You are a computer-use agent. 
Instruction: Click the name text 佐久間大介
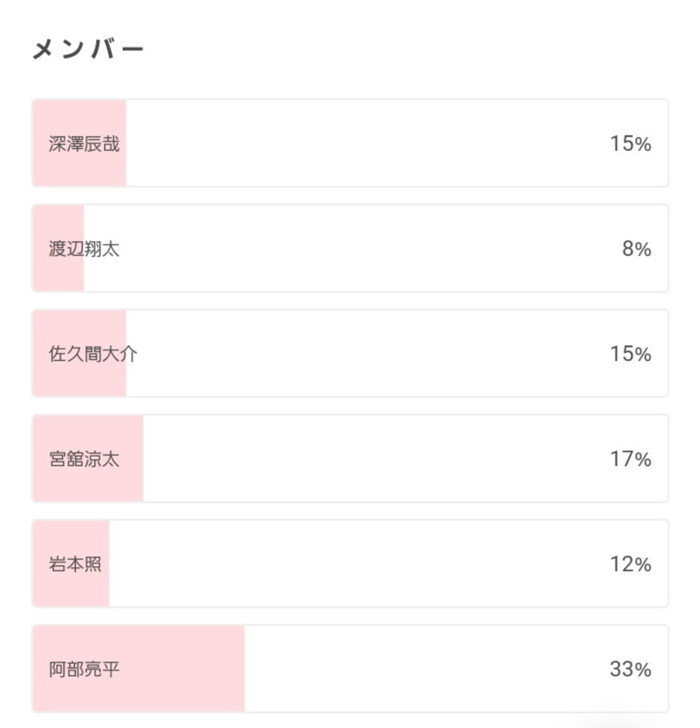point(93,354)
